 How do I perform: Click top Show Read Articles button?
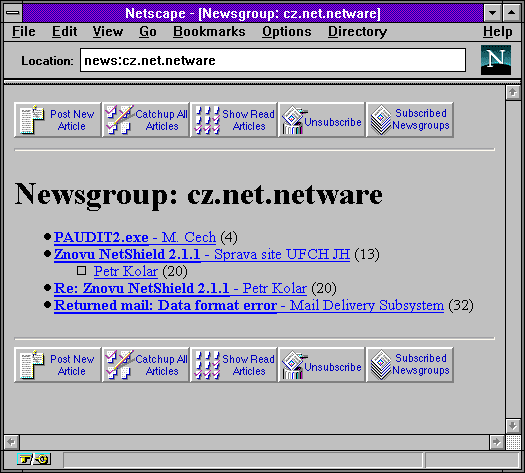234,120
